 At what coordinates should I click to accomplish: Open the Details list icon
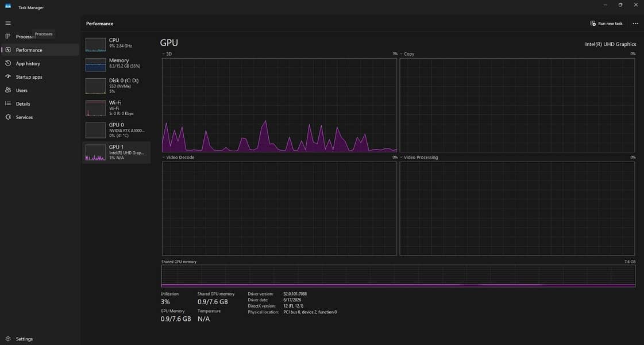tap(8, 103)
